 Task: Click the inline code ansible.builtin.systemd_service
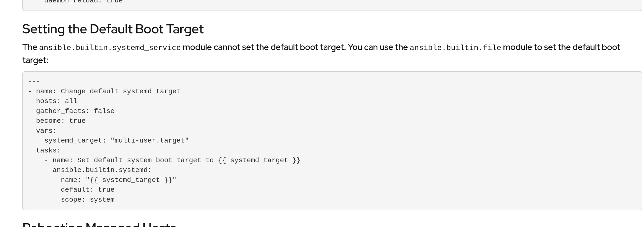110,48
